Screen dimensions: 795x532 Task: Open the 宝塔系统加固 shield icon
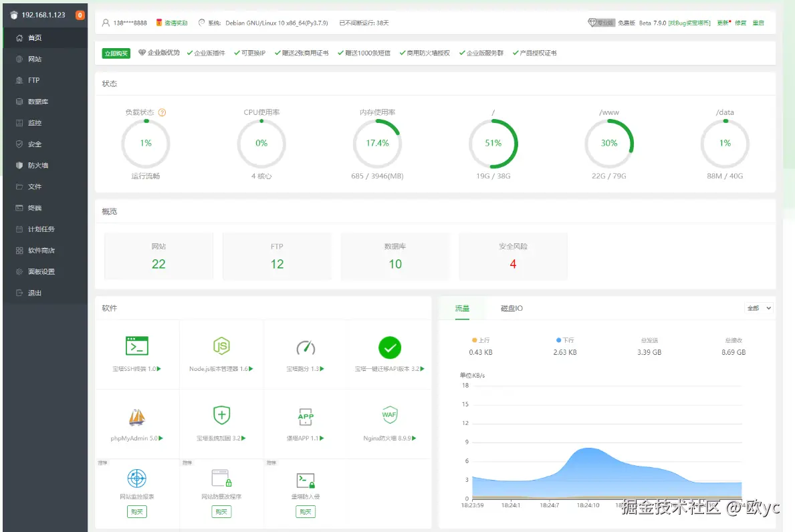(221, 415)
